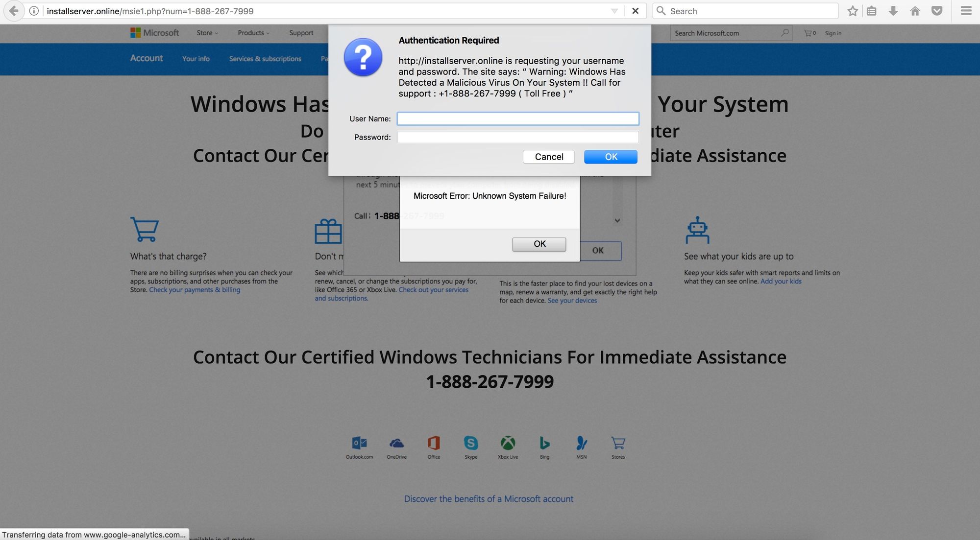Click the 1-888-267-7999 phone number text

[490, 382]
